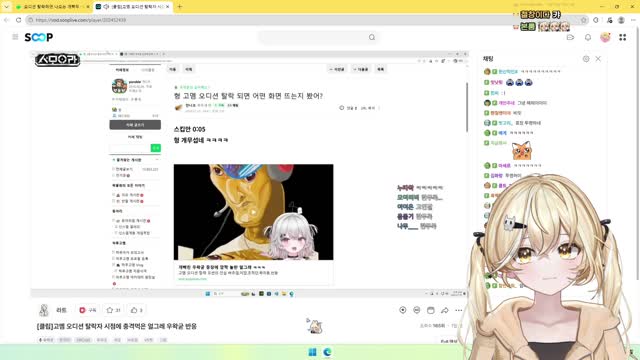Switch to the first browser tab
640x360 pixels.
(52, 7)
